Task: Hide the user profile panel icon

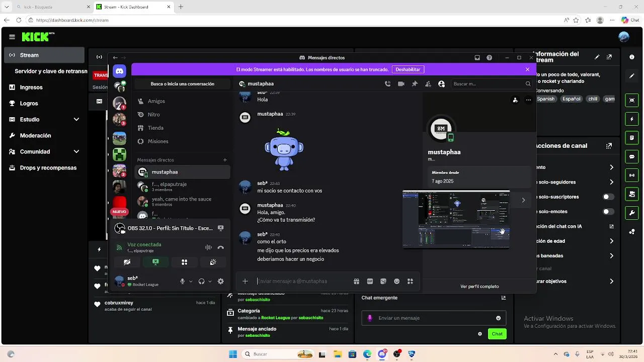Action: pos(442,84)
